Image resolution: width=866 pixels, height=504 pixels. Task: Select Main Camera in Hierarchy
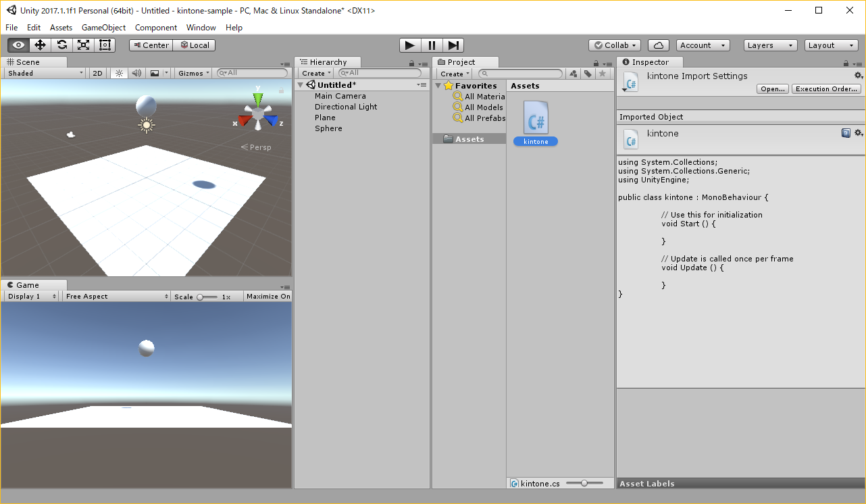[340, 96]
